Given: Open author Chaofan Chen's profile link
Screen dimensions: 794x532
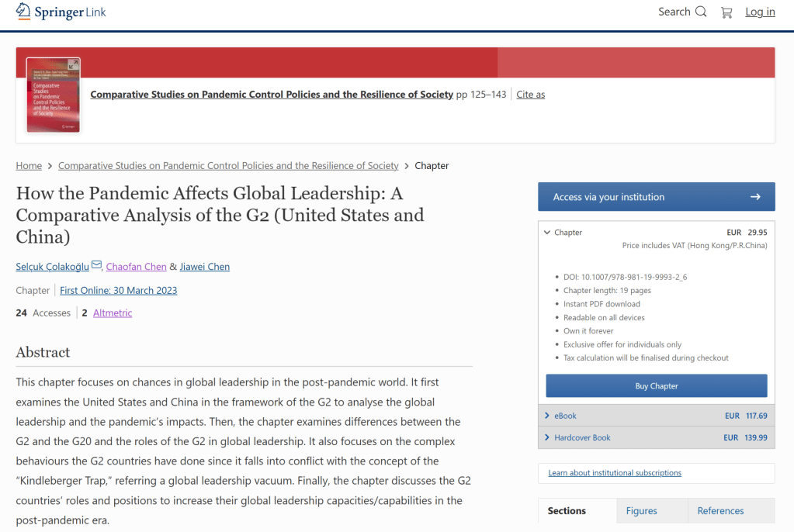Looking at the screenshot, I should (137, 267).
